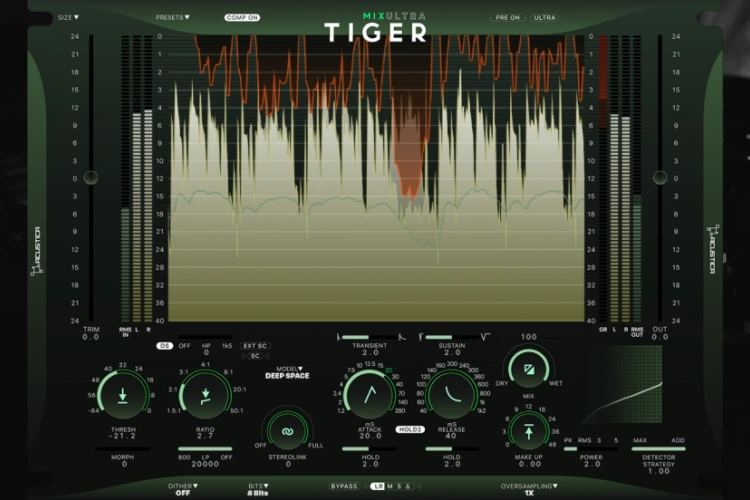This screenshot has width=750, height=500.
Task: Open the SIZE dropdown
Action: pos(68,18)
